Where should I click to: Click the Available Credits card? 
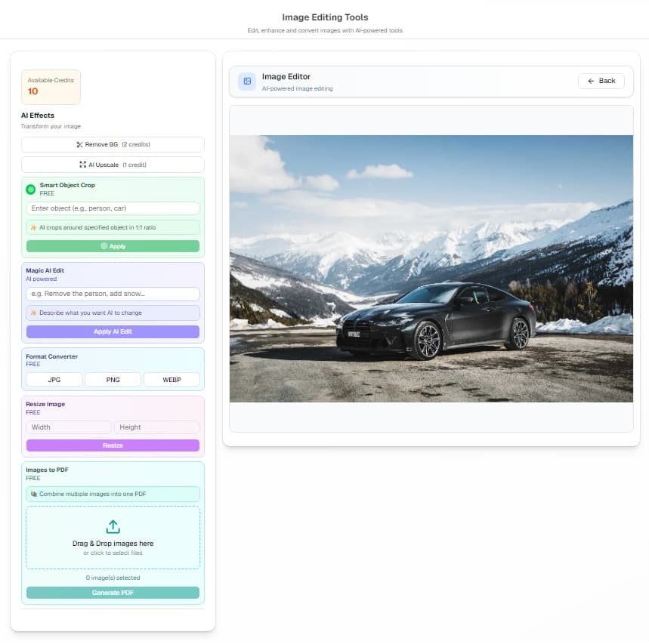tap(51, 87)
